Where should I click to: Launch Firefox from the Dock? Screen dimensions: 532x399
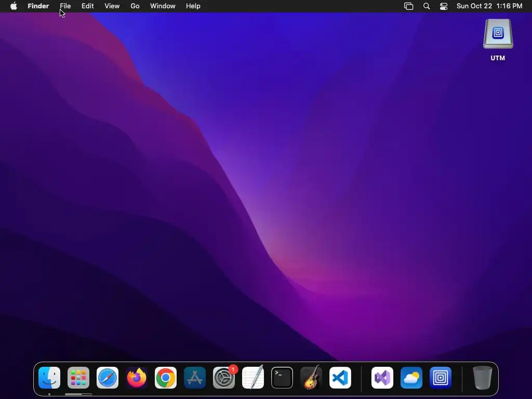tap(137, 378)
